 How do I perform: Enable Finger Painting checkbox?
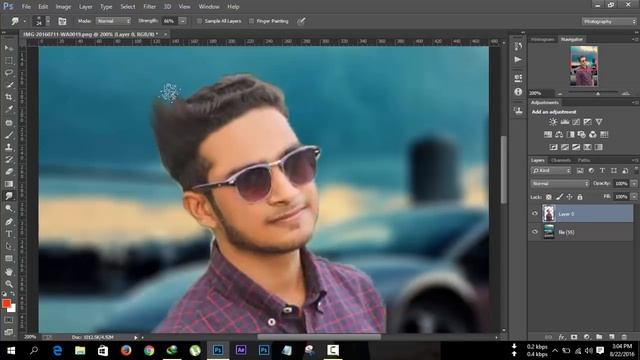251,21
